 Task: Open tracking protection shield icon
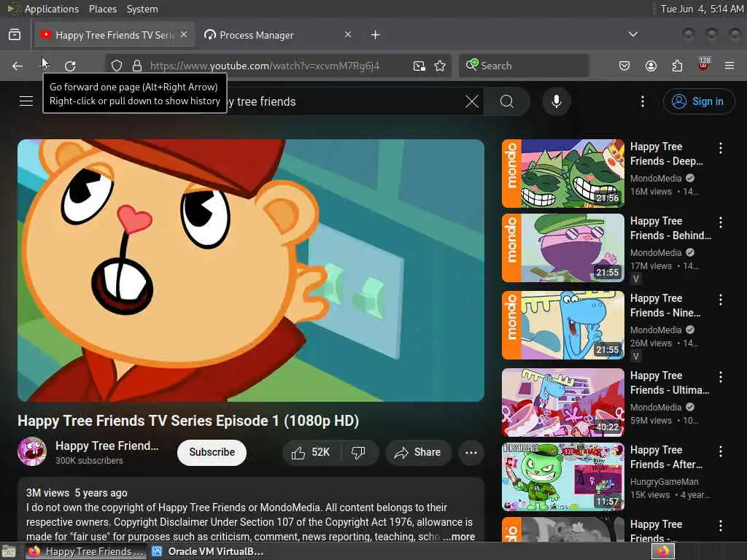(117, 66)
